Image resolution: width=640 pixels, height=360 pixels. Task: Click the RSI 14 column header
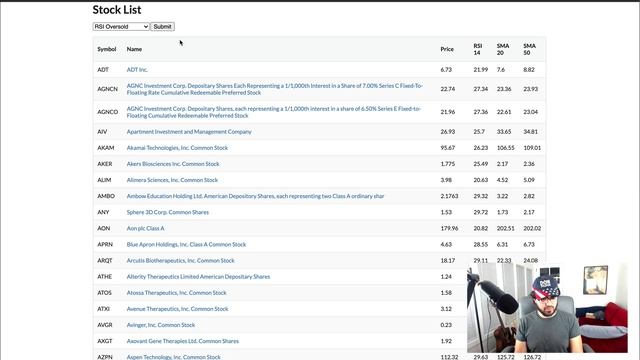(478, 49)
